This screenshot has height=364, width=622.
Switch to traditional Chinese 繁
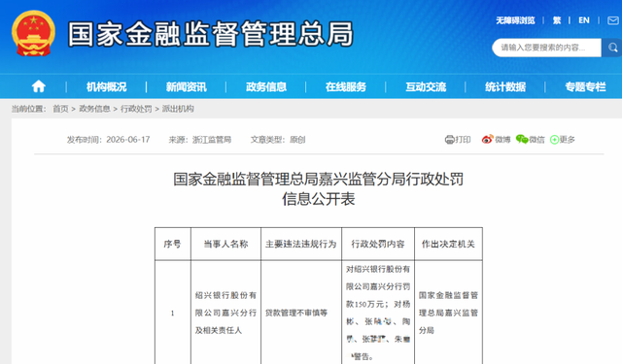point(557,20)
